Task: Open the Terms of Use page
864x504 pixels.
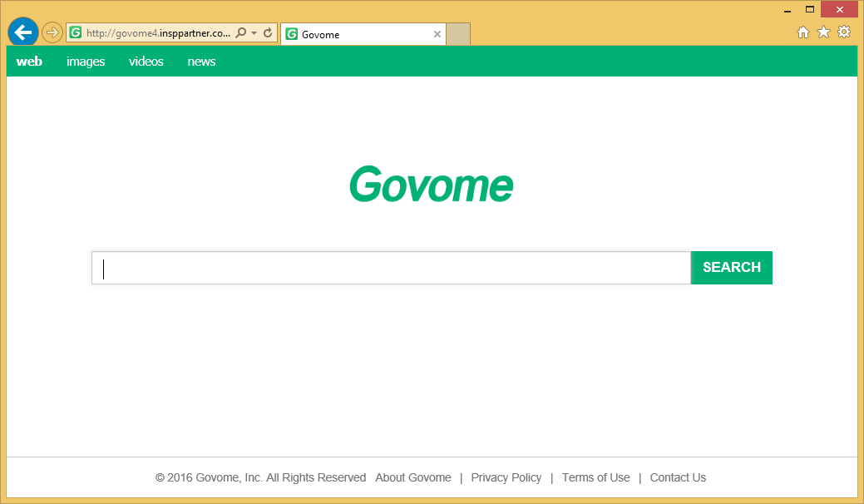Action: click(595, 477)
